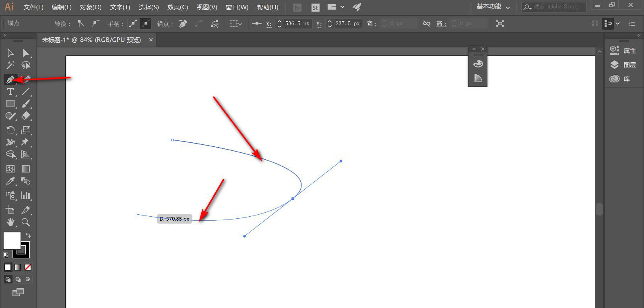Pick the Eraser tool

click(26, 116)
